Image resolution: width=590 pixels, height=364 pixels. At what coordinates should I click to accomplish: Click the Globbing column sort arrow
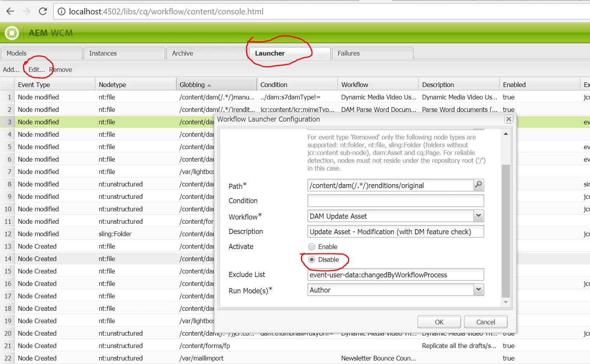click(209, 85)
